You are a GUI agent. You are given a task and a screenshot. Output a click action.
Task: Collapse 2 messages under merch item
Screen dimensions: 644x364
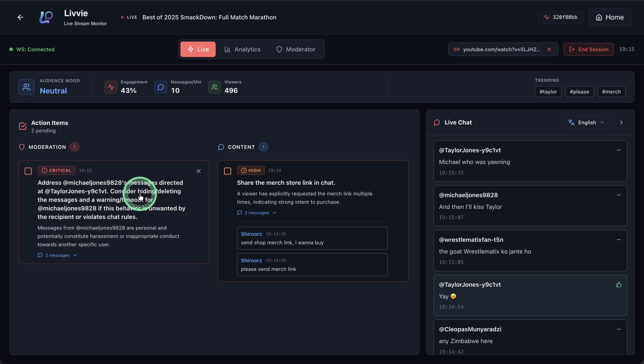point(257,213)
